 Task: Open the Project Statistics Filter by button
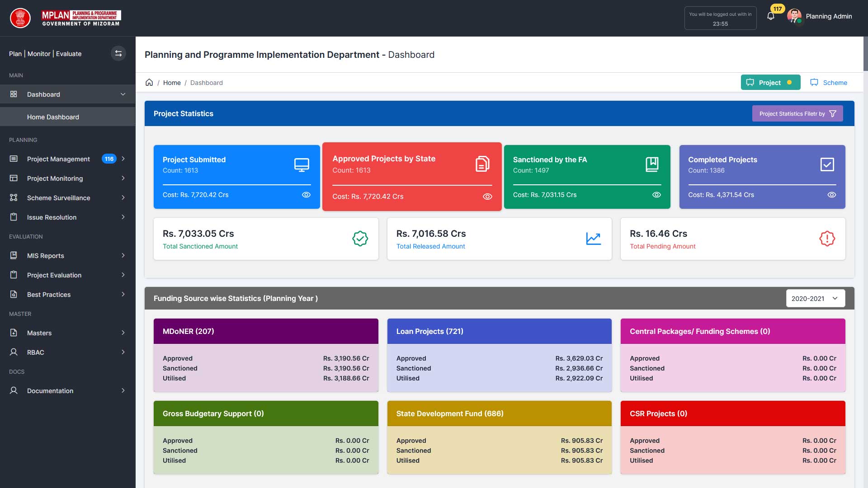click(x=797, y=113)
